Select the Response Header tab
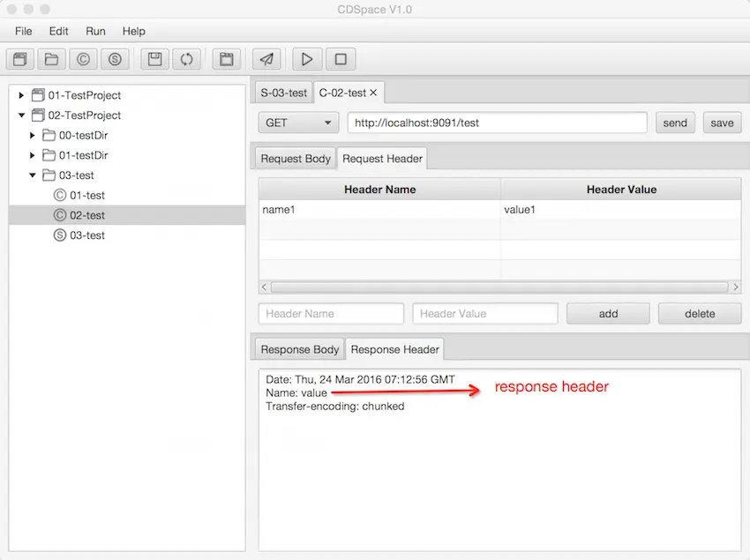750x560 pixels. (x=394, y=349)
